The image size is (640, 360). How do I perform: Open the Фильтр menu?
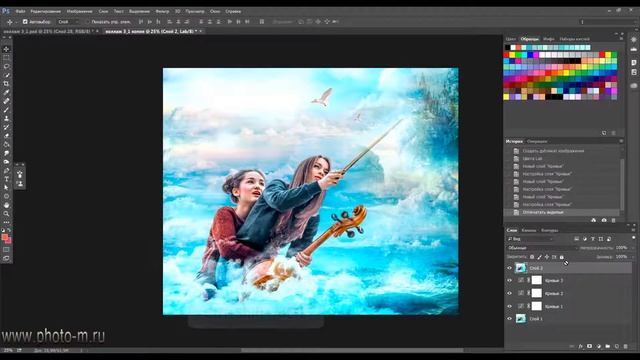(162, 11)
